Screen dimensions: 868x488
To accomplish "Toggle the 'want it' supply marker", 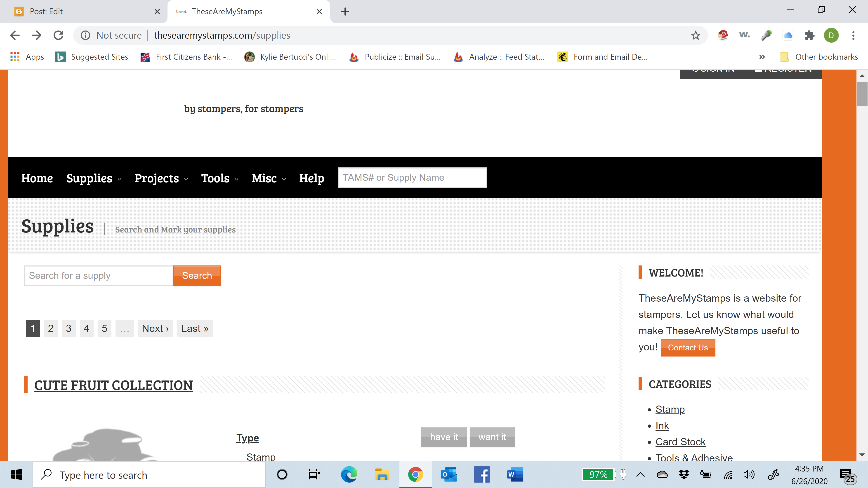I will (x=492, y=437).
